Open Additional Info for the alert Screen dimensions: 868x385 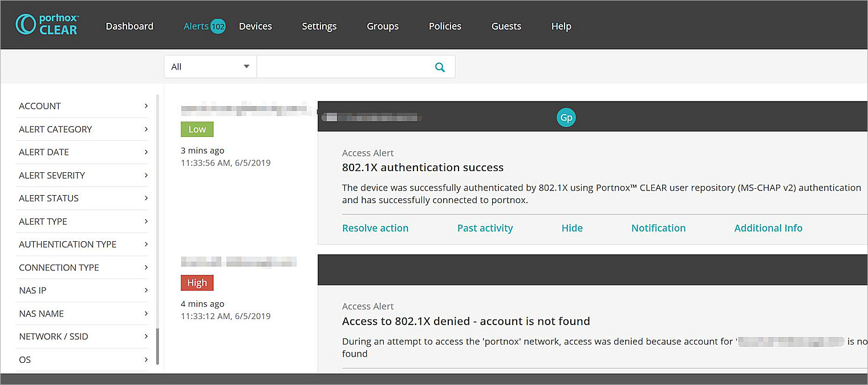click(x=768, y=228)
